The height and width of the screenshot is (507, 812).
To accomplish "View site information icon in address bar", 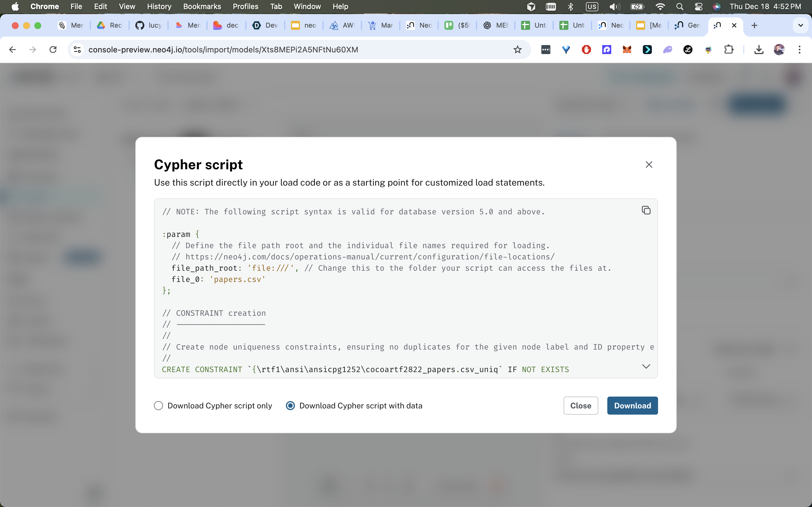I will tap(77, 50).
